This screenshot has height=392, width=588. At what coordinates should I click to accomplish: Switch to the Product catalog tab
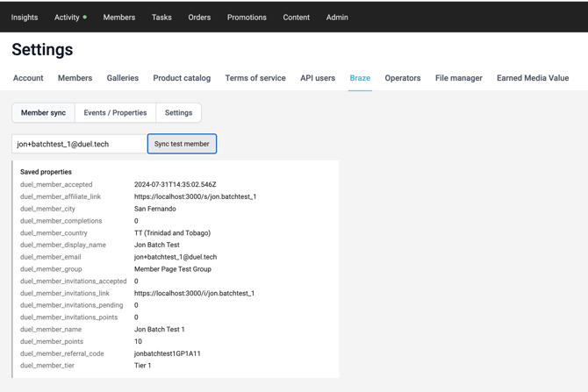tap(182, 78)
